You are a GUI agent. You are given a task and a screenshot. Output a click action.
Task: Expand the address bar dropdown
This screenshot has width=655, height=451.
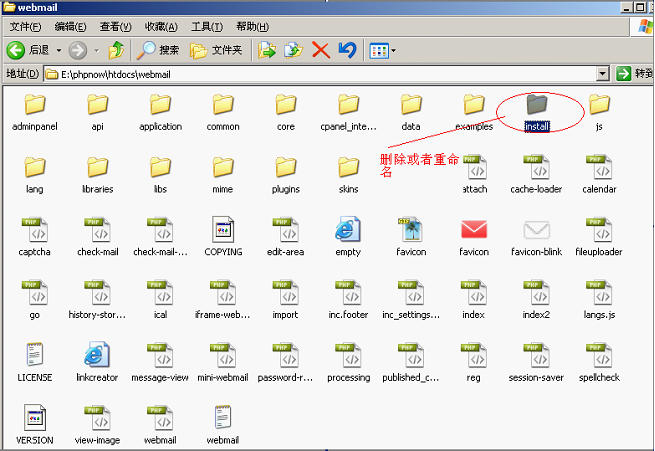(602, 74)
